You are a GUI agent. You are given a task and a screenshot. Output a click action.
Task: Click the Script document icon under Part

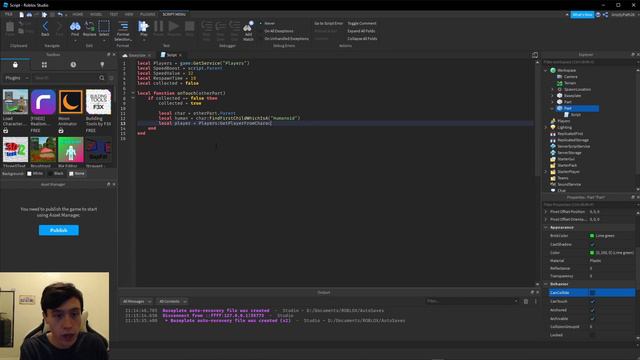point(567,115)
